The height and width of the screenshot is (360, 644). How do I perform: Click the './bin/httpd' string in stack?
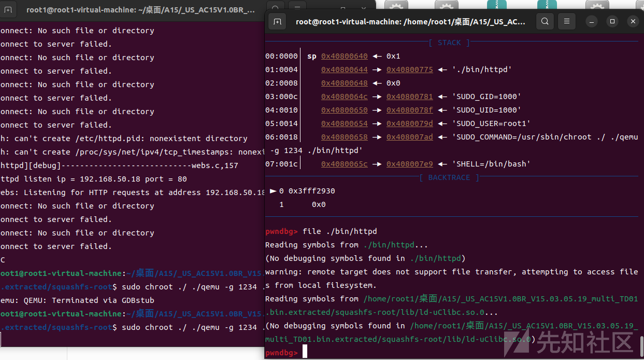click(x=482, y=70)
